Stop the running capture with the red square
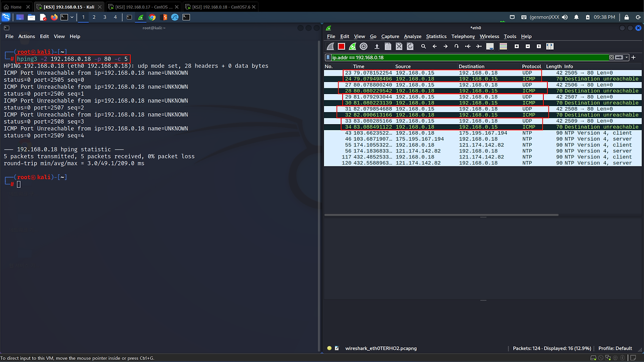The height and width of the screenshot is (362, 644). pos(341,46)
